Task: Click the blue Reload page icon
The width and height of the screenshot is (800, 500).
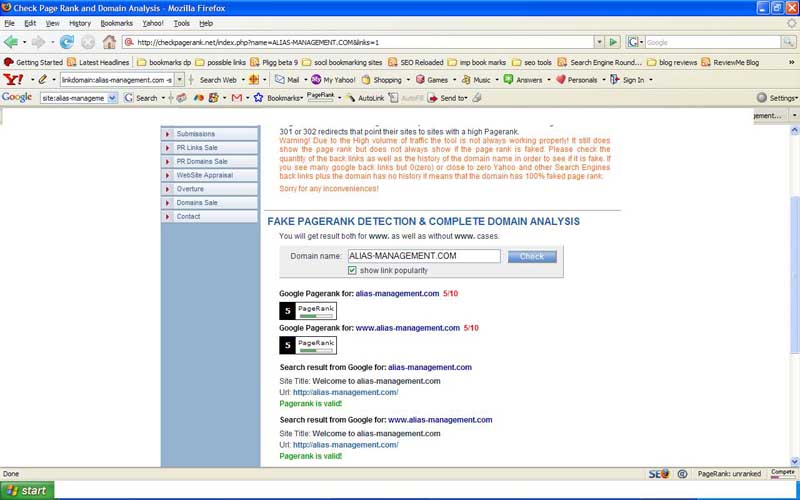Action: click(x=66, y=42)
